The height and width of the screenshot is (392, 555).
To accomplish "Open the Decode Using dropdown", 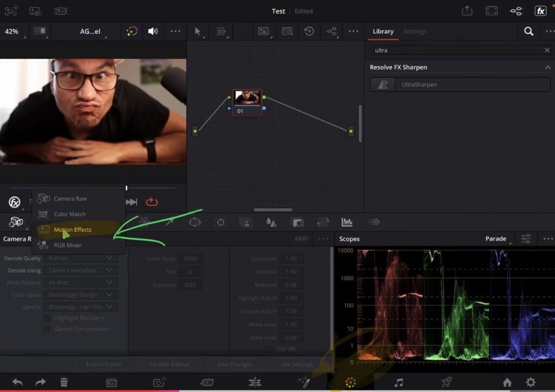I will pos(81,271).
